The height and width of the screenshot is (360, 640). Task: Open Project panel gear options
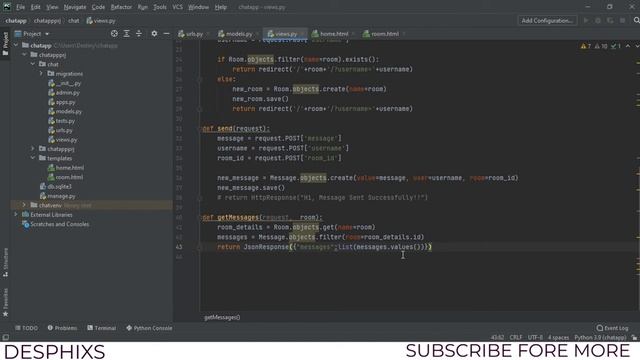coord(154,34)
